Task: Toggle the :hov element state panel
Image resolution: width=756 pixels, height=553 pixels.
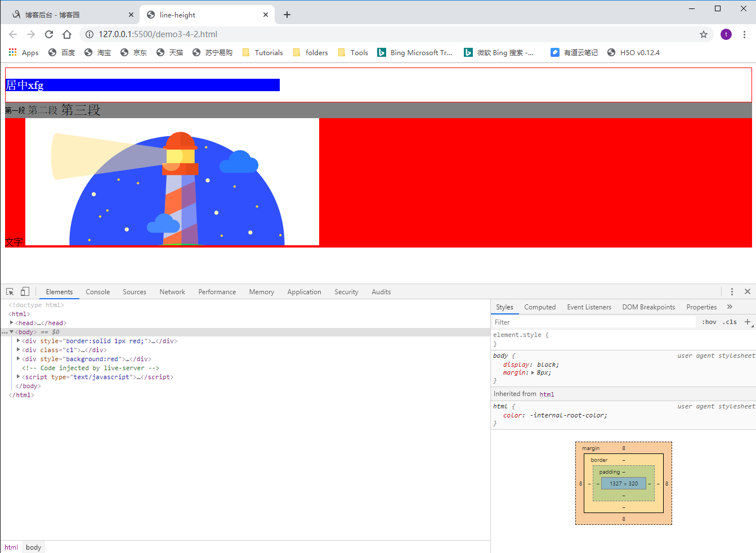Action: coord(709,322)
